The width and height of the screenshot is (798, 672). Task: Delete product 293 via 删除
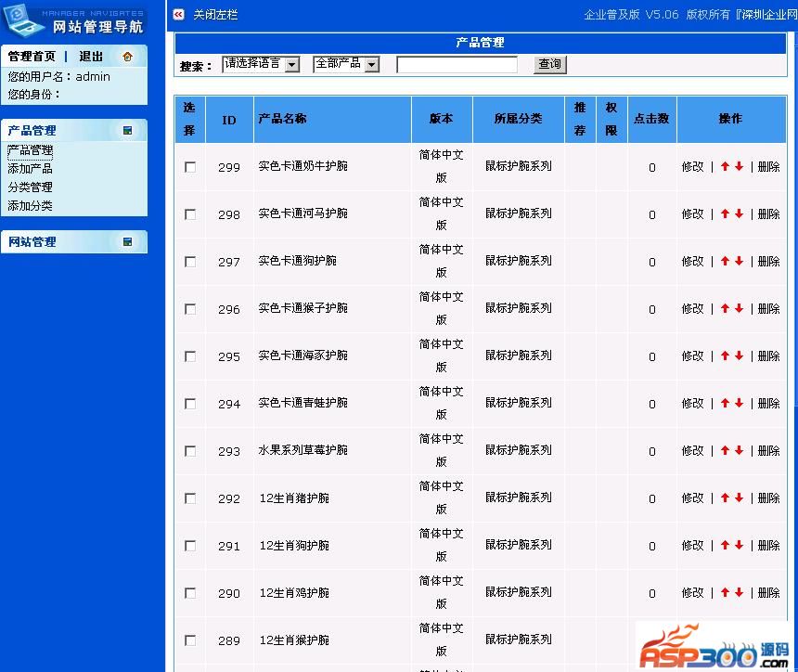[768, 450]
